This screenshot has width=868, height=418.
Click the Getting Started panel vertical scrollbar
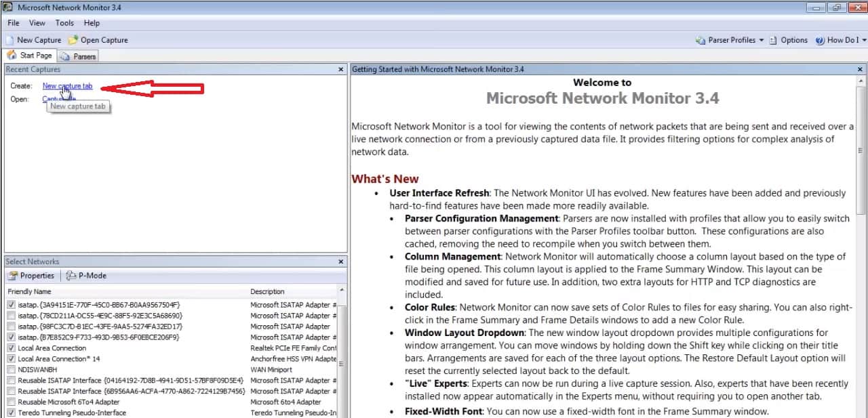pos(861,149)
